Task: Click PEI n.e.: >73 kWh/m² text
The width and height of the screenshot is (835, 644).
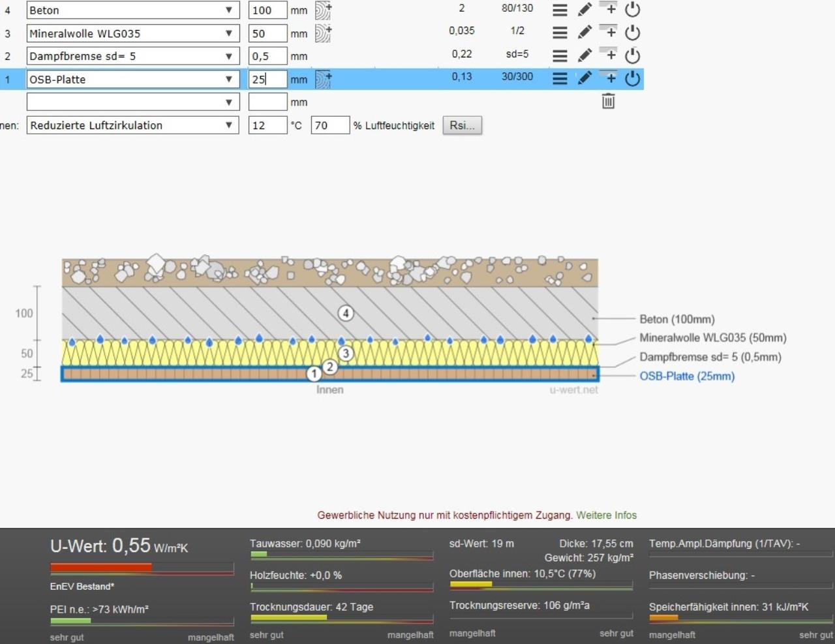Action: click(x=99, y=609)
